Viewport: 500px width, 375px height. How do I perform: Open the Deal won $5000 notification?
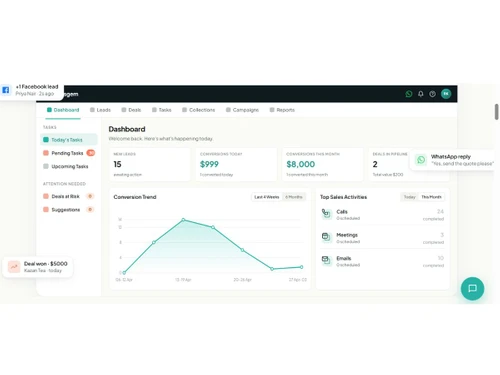point(37,267)
